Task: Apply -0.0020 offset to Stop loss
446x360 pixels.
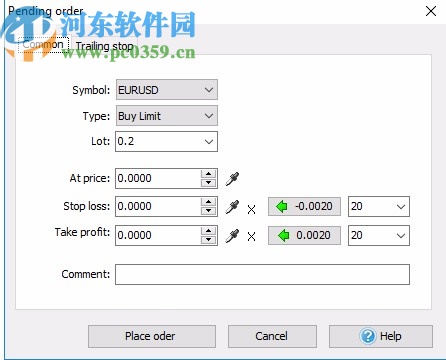Action: [304, 206]
